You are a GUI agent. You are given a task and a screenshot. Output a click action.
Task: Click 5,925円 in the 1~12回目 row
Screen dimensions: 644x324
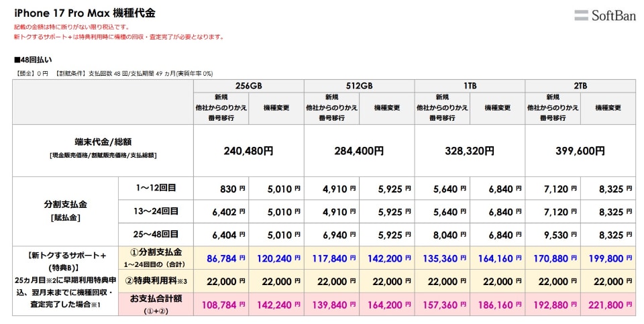pos(387,189)
